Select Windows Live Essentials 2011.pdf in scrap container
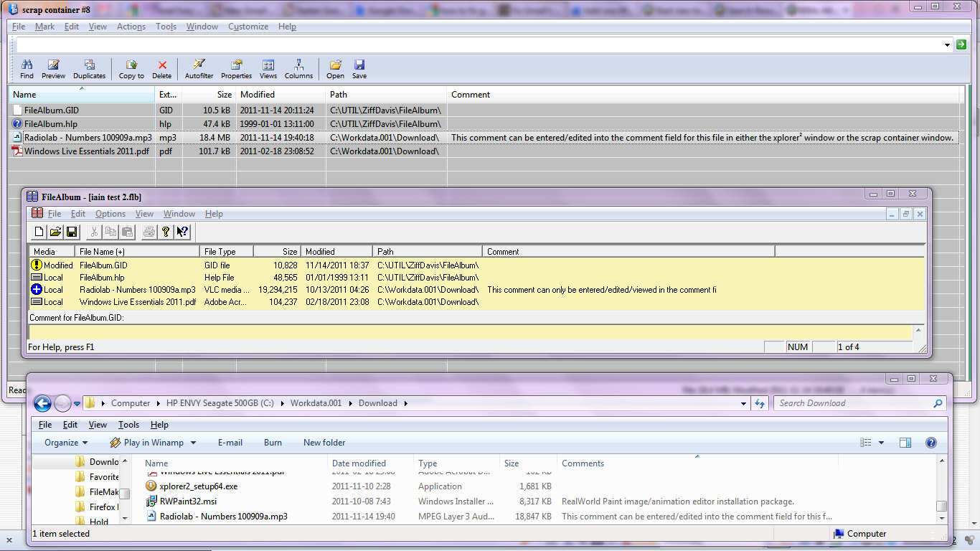 (484, 151)
